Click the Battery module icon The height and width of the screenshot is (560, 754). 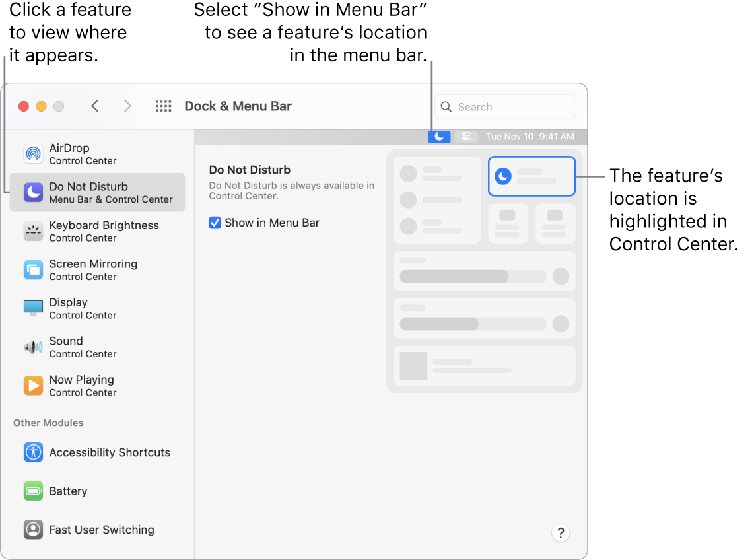[x=33, y=491]
